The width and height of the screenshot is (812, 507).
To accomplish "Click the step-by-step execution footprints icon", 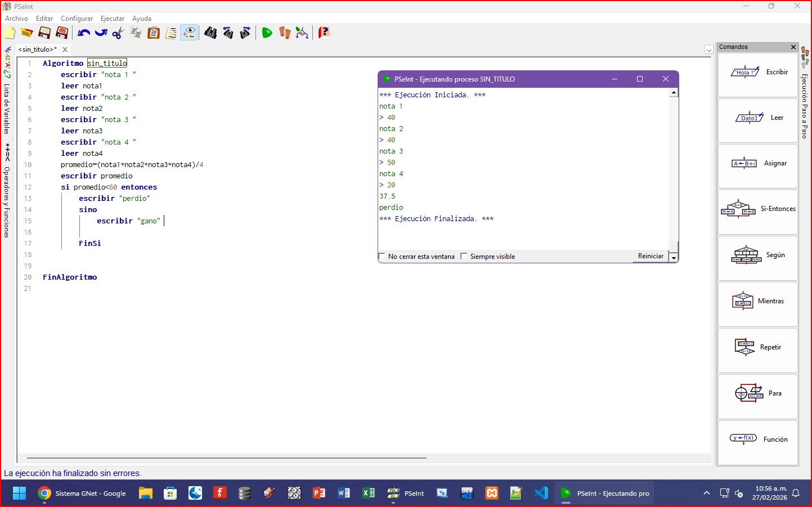I will coord(285,33).
